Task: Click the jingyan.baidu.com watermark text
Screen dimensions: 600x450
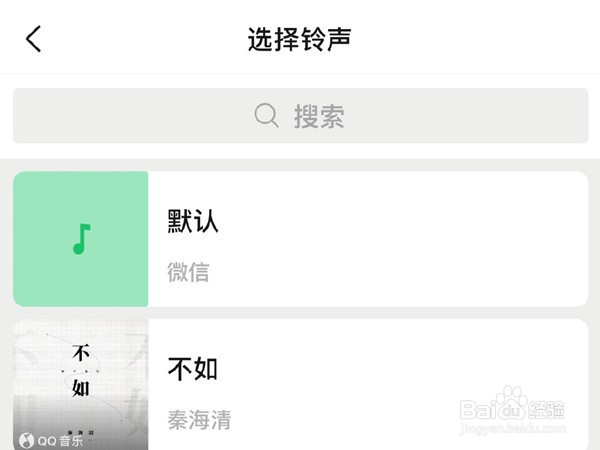Action: click(x=513, y=428)
